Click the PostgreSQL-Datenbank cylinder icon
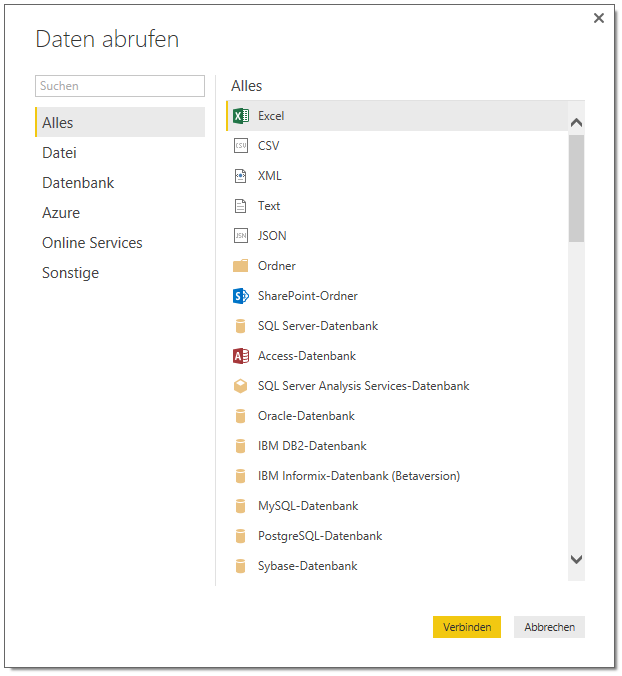 coord(241,536)
